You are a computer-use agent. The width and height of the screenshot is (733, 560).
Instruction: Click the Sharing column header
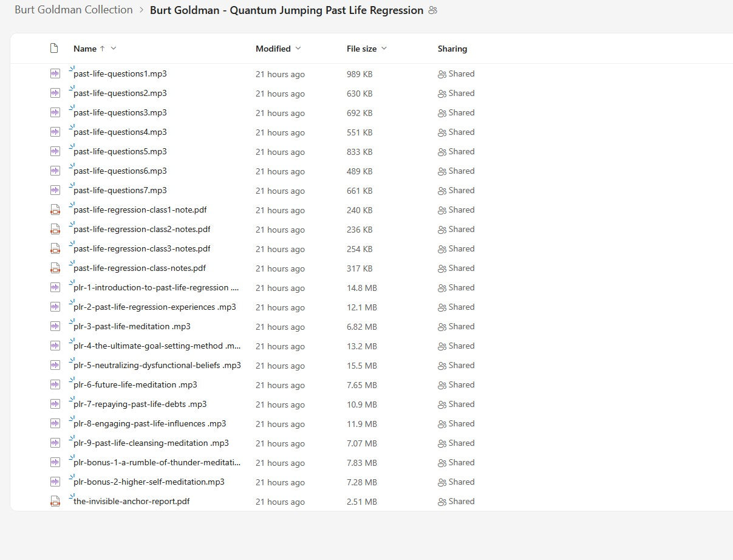[452, 49]
